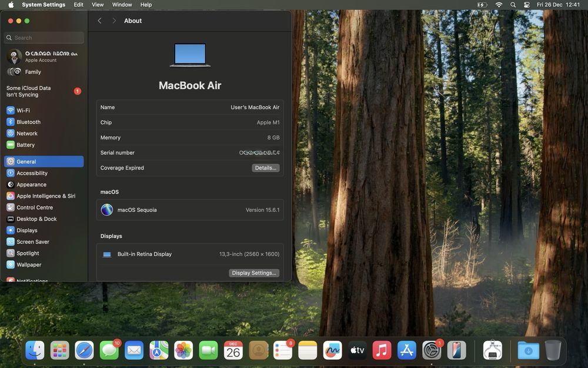Open Messages from the Dock
Image resolution: width=588 pixels, height=368 pixels.
tap(109, 350)
